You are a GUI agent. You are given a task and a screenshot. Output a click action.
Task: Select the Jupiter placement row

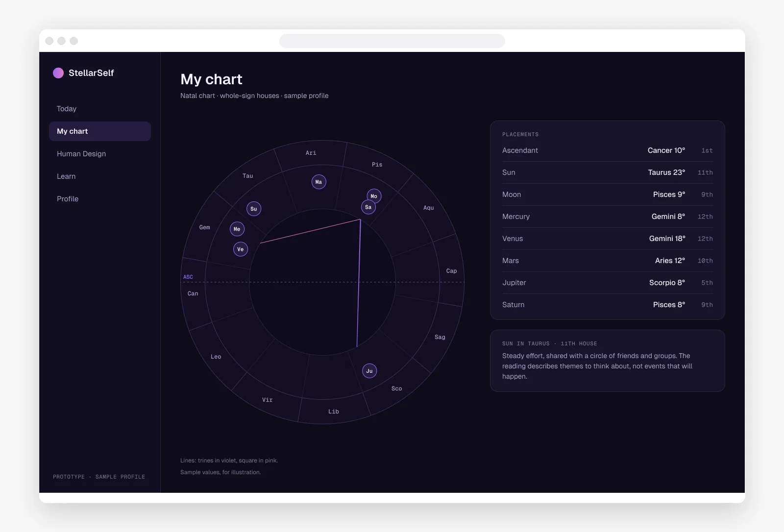[608, 283]
